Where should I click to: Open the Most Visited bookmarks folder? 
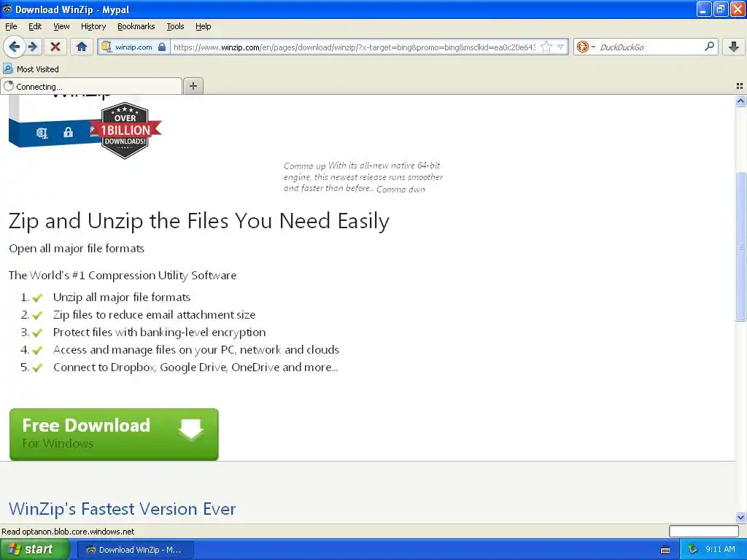31,69
